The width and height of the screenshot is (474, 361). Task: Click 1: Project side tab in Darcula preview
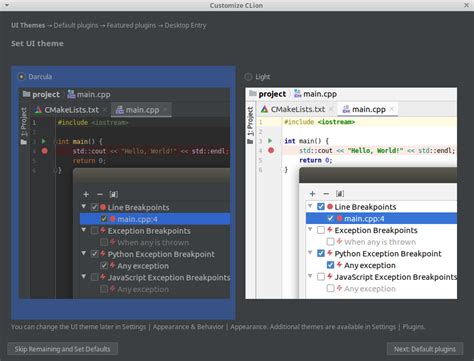coord(24,126)
